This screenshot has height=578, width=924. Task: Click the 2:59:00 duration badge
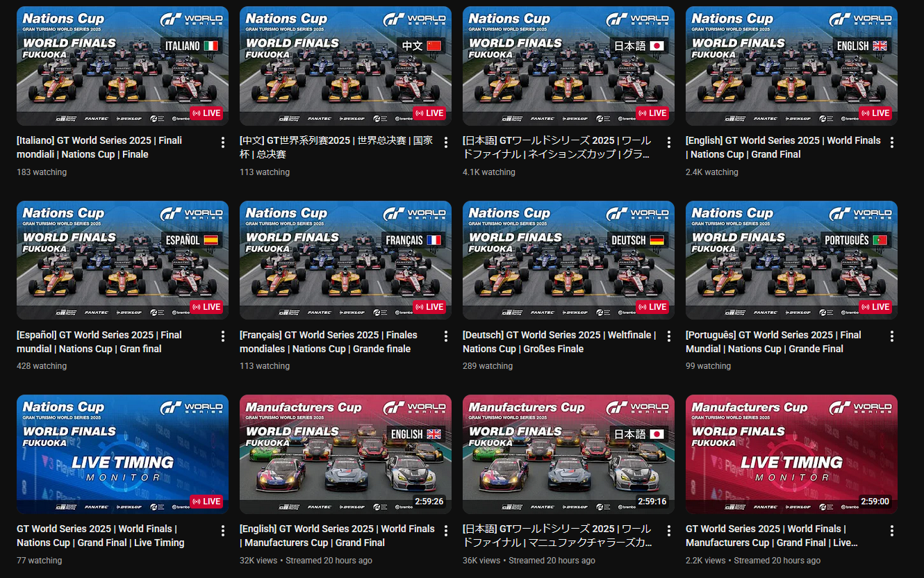[875, 502]
